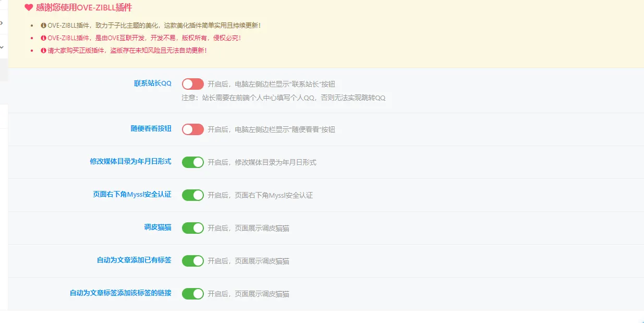The width and height of the screenshot is (644, 323).
Task: Select the 修改媒体目录为年月日形式 label
Action: (130, 162)
